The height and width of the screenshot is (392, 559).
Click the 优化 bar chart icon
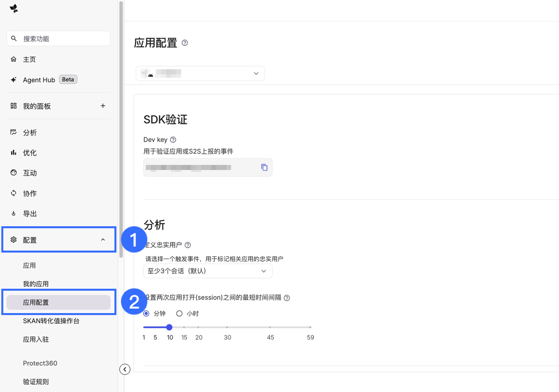coord(13,153)
